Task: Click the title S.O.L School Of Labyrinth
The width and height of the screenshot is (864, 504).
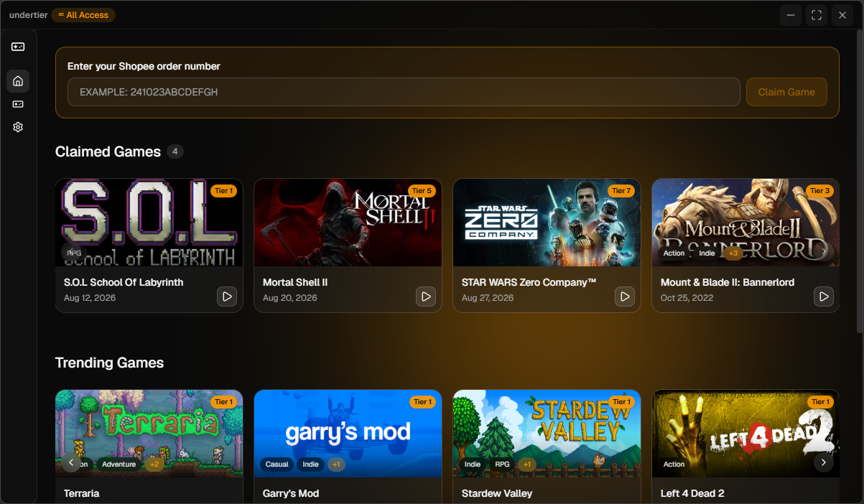Action: pos(124,282)
